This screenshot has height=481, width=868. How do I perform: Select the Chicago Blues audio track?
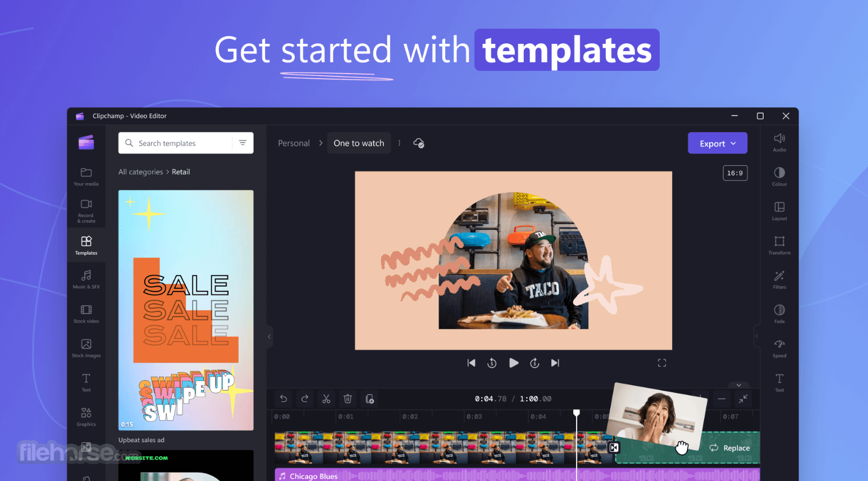coord(517,475)
